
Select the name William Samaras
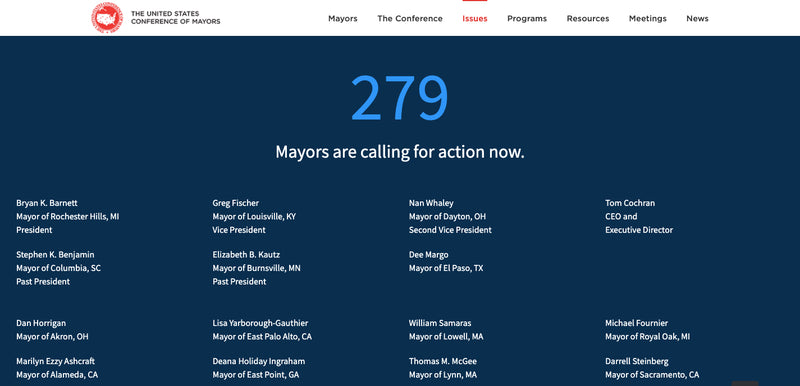440,323
